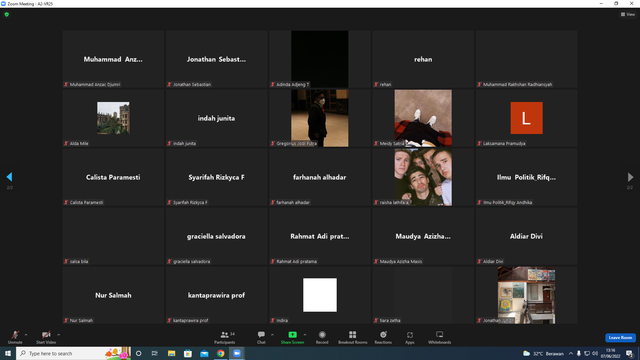
Task: Select Laksamana Pramudya's orange L avatar
Action: pos(527,118)
